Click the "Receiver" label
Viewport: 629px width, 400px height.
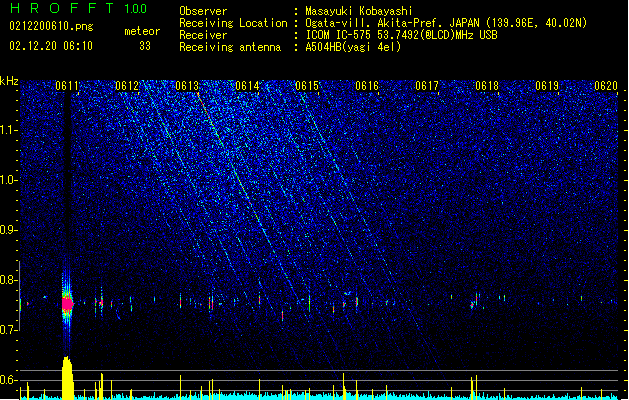click(x=203, y=35)
